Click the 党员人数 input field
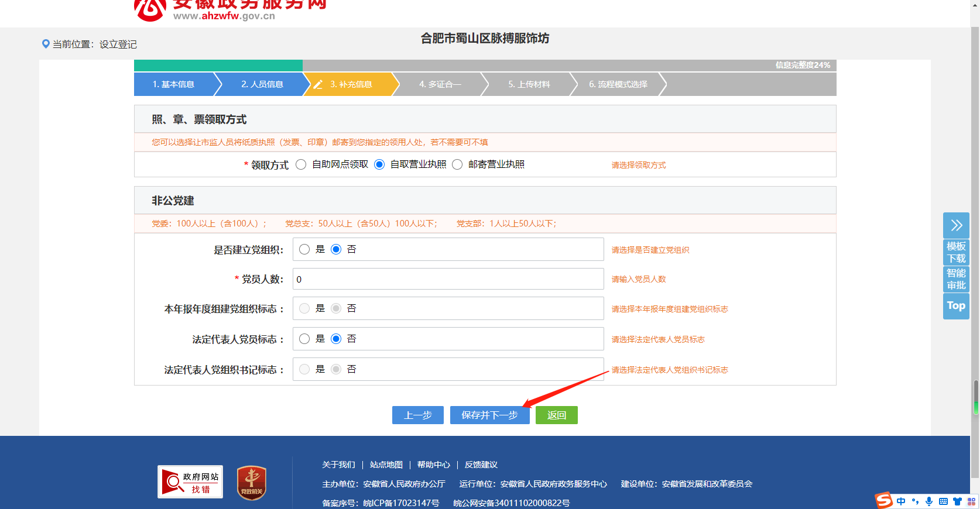The width and height of the screenshot is (980, 509). [x=448, y=279]
